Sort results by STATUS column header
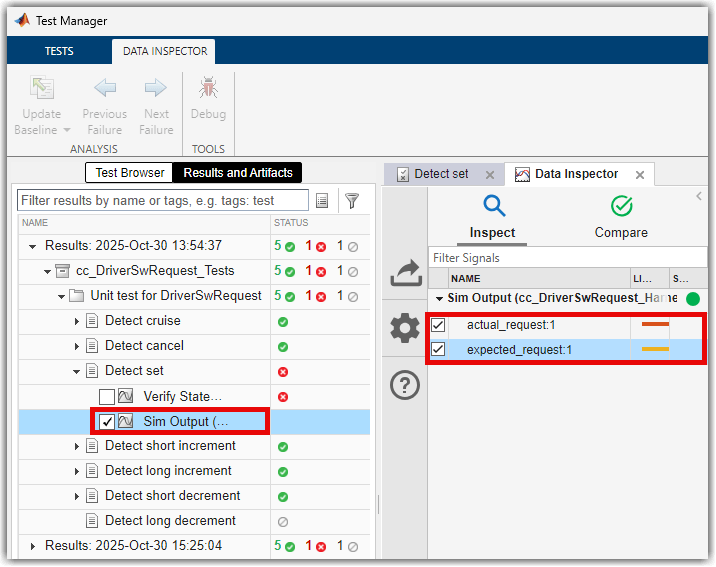Screen dimensions: 716x567 pos(320,223)
